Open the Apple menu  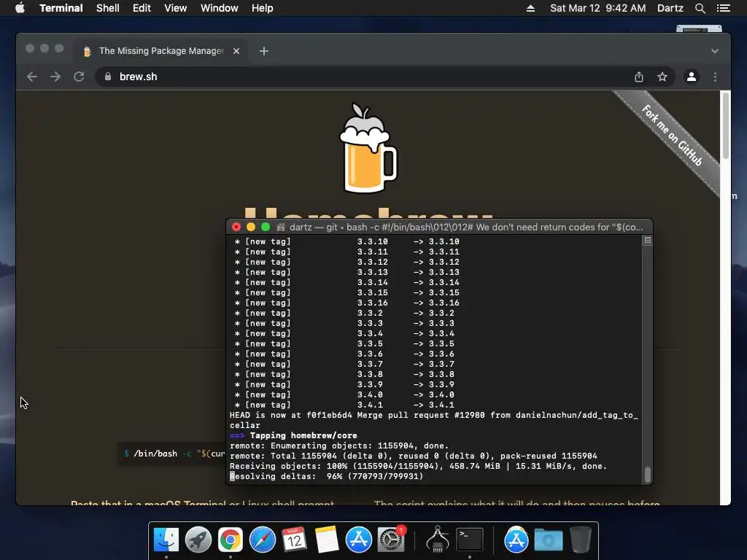coord(20,8)
